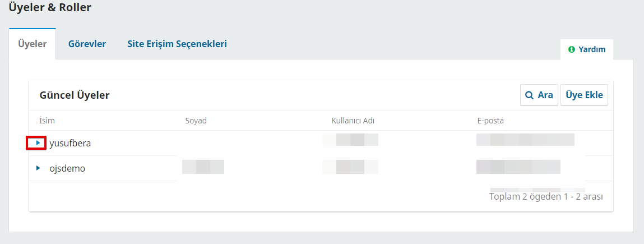Click the Güncel Üyeler panel heading
The width and height of the screenshot is (644, 244).
75,95
